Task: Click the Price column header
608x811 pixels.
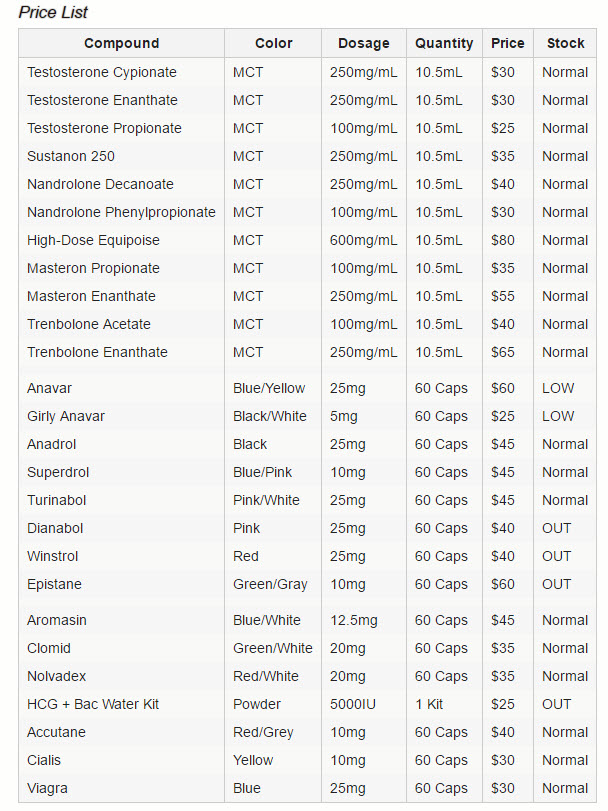Action: 508,43
